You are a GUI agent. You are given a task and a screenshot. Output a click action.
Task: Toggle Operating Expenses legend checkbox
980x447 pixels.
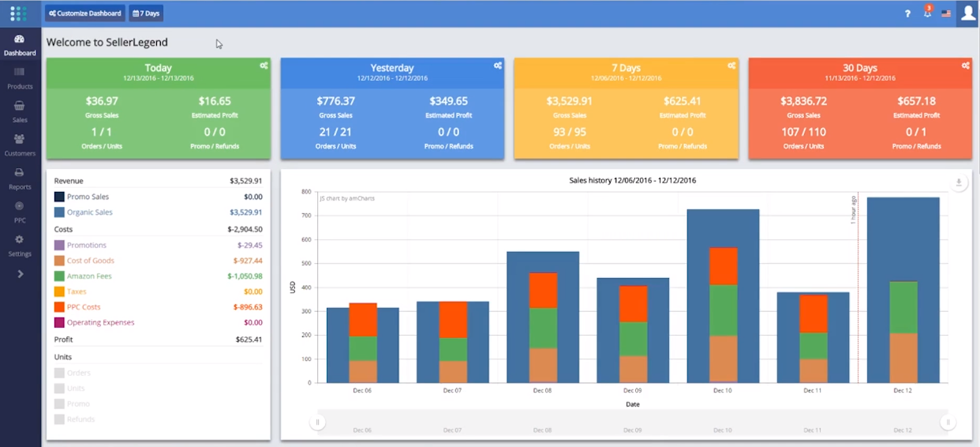[x=59, y=322]
